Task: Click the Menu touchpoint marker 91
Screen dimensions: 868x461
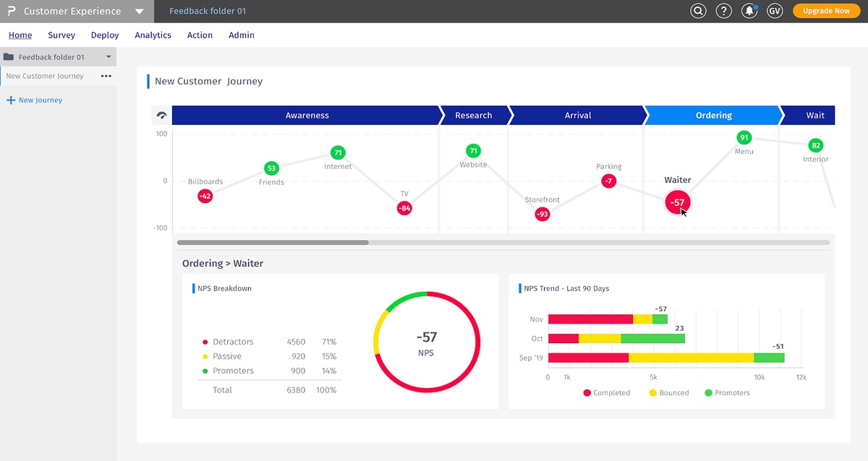Action: (x=744, y=137)
